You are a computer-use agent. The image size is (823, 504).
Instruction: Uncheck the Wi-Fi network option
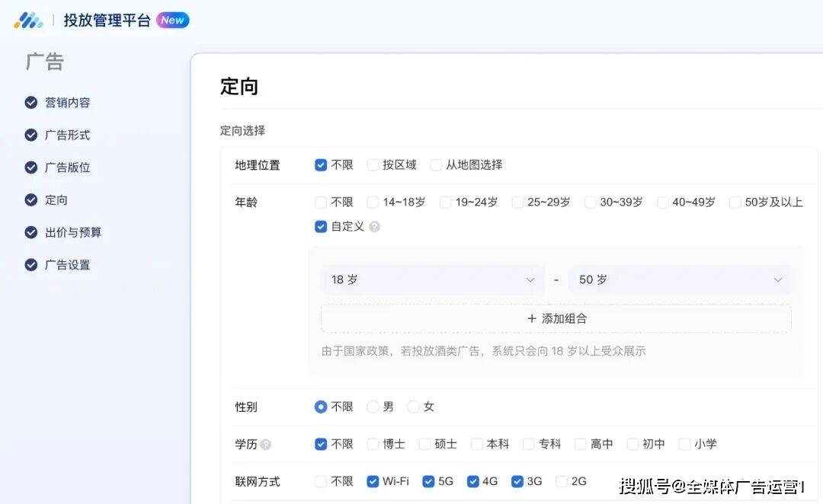coord(373,481)
